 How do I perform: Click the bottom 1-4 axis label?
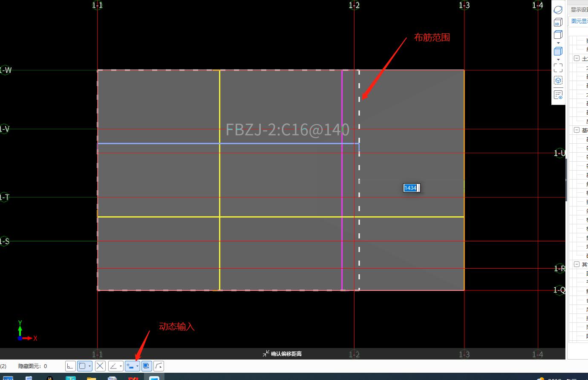(538, 354)
